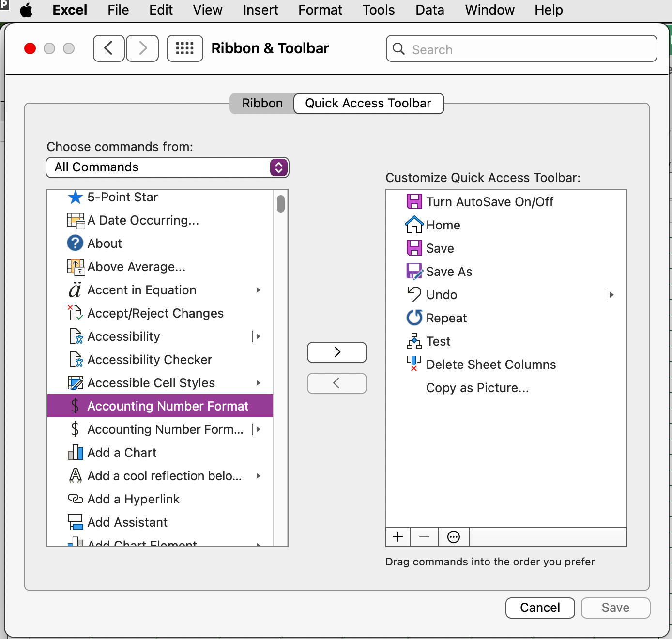Click the Cancel button
Image resolution: width=672 pixels, height=639 pixels.
(540, 608)
